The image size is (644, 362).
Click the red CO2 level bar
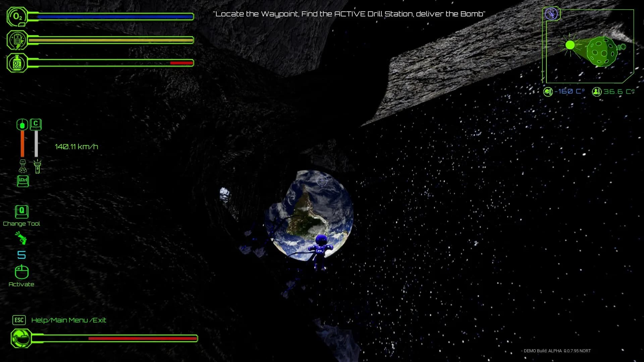(181, 63)
